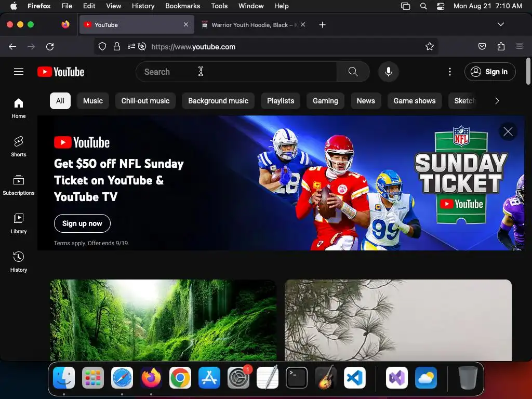
Task: Select the Game shows chip
Action: tap(415, 101)
